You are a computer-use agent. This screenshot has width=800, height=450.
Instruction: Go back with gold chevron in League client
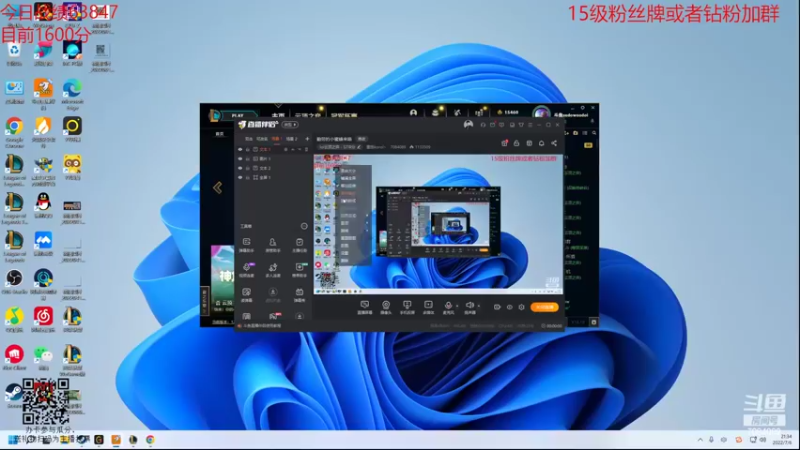[218, 187]
